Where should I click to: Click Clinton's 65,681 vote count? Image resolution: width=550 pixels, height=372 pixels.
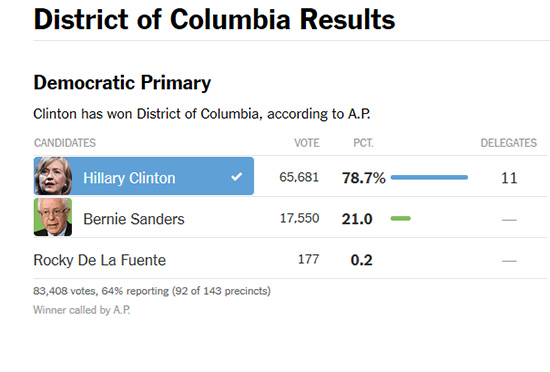pyautogui.click(x=299, y=177)
